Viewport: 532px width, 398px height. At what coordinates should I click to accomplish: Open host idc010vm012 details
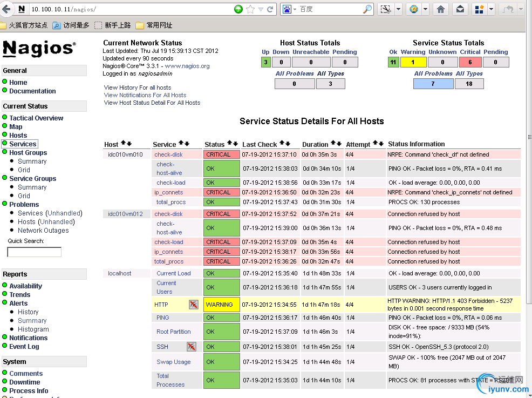click(x=125, y=214)
